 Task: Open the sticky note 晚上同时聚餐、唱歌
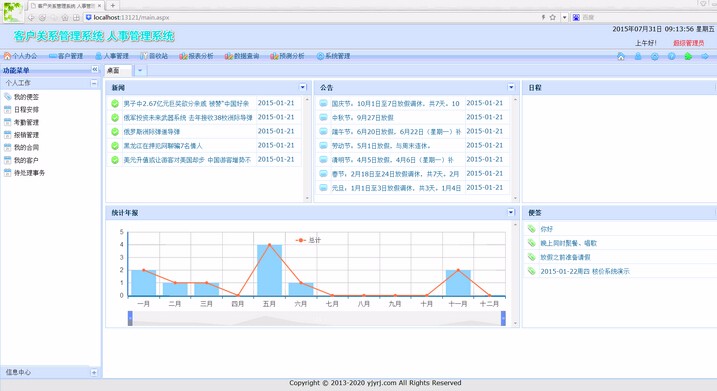pyautogui.click(x=568, y=243)
